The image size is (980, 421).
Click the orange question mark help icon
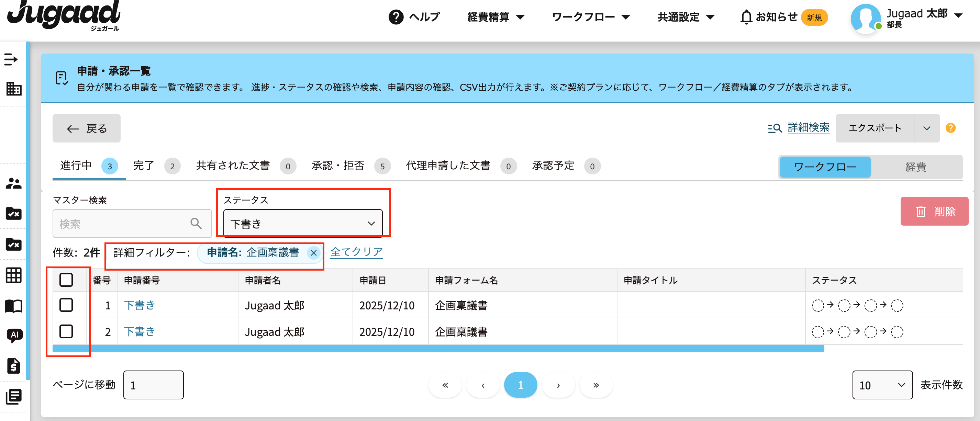[x=950, y=128]
